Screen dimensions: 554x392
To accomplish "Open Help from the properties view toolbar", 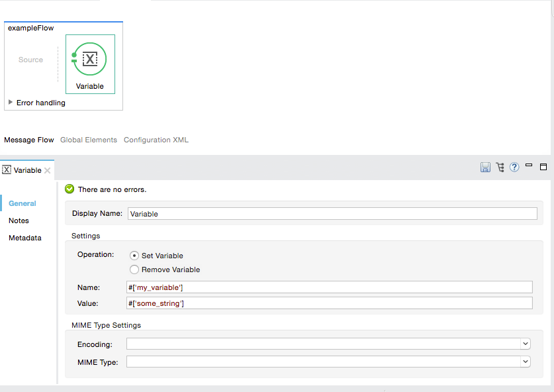I will (514, 168).
